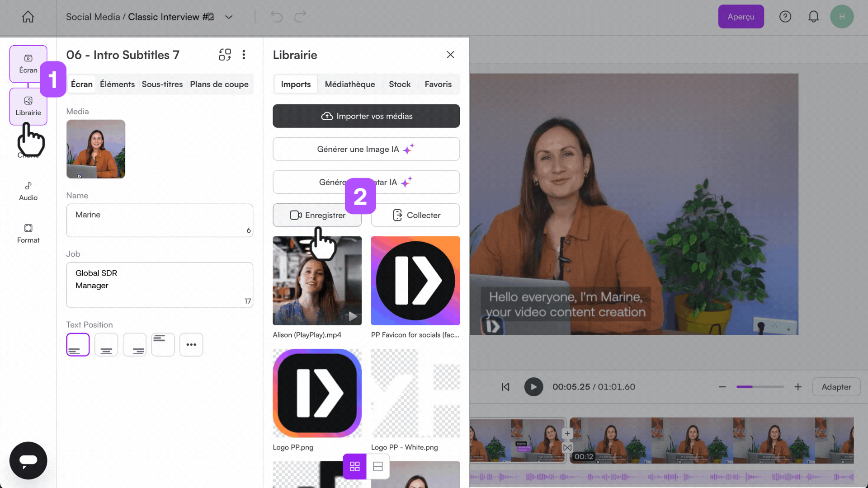Expand the project title dropdown chevron

pos(229,17)
